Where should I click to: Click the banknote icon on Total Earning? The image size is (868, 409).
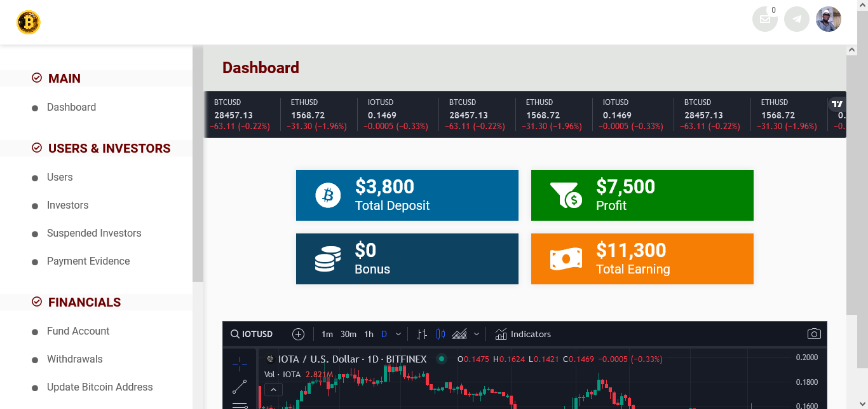tap(566, 259)
